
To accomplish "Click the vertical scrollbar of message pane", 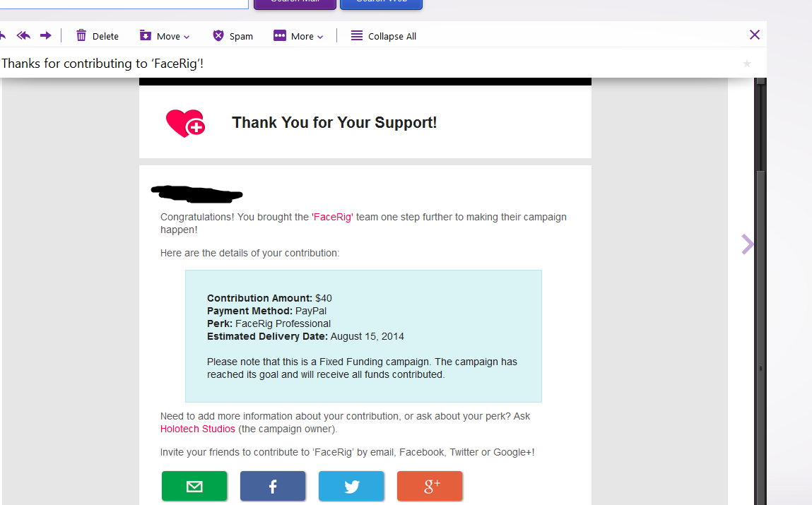I will click(x=760, y=291).
